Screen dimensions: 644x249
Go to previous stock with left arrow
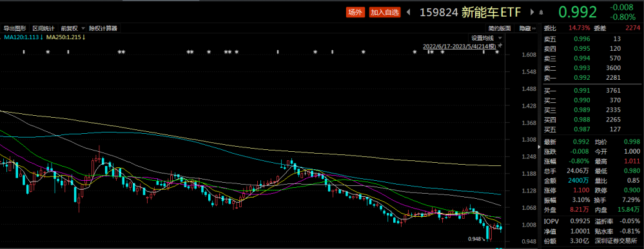(409, 12)
